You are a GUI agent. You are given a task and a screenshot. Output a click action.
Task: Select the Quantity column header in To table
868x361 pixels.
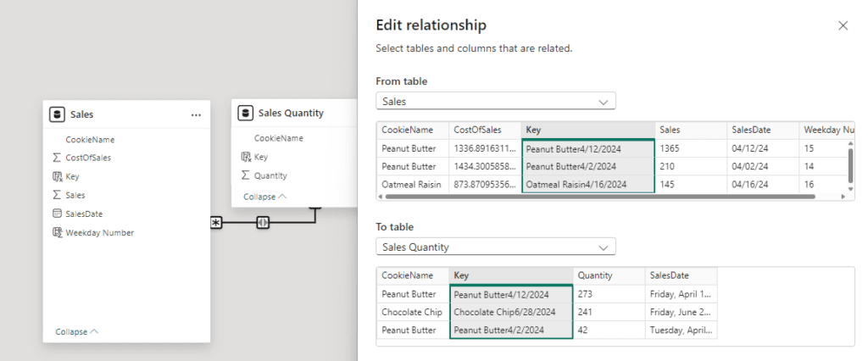click(x=608, y=275)
